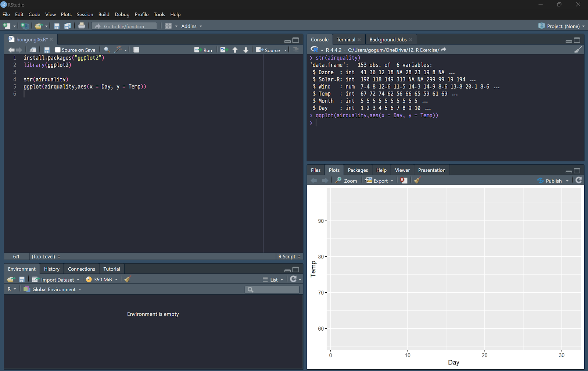588x371 pixels.
Task: Go to next section down arrow
Action: click(x=246, y=50)
